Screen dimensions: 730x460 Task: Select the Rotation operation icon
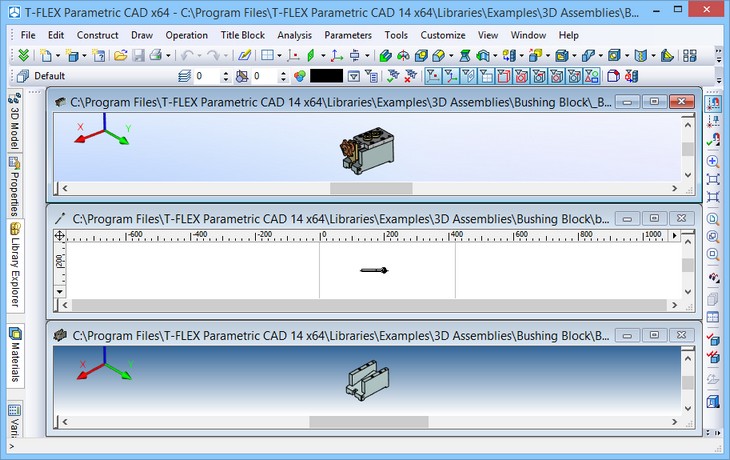(403, 56)
